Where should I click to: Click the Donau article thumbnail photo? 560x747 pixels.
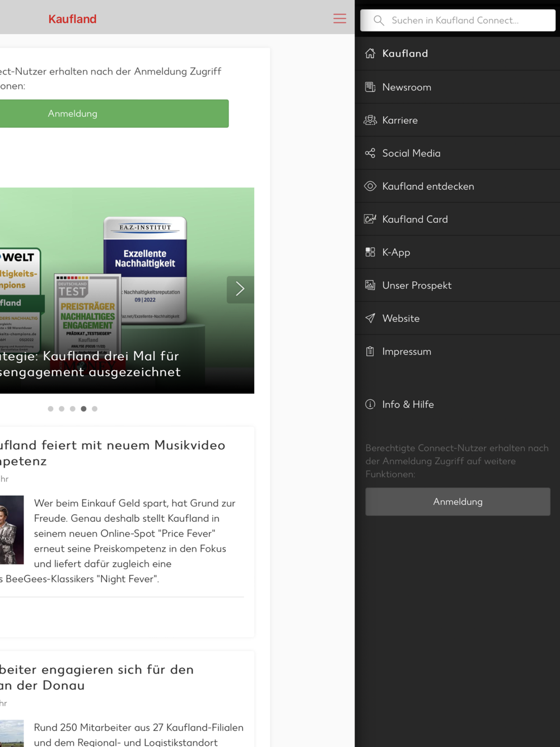[x=12, y=734]
